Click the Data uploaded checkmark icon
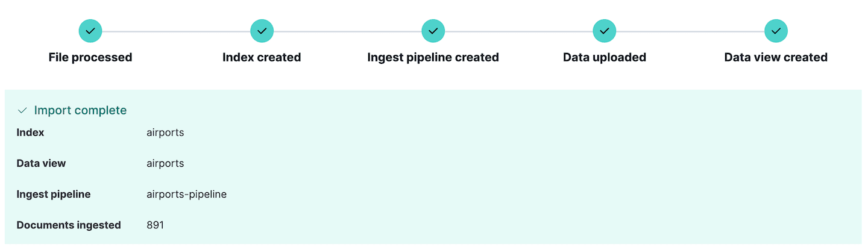Viewport: 868px width, 250px height. point(605,31)
